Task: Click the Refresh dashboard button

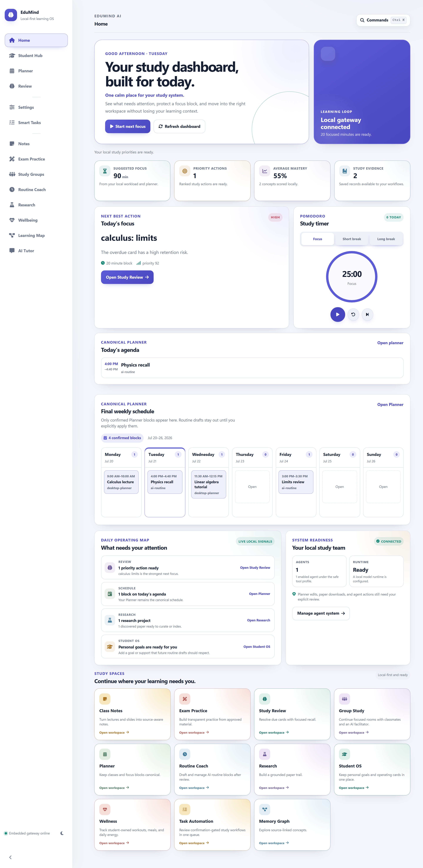Action: pyautogui.click(x=179, y=126)
